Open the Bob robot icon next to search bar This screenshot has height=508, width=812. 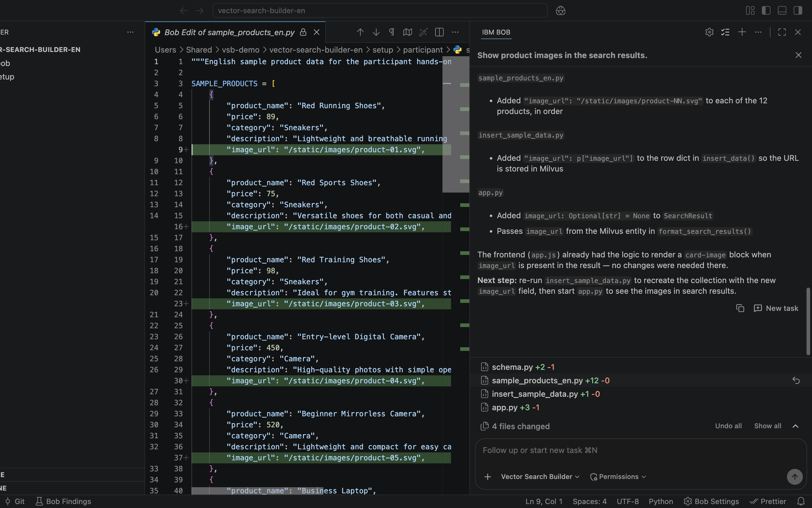(x=560, y=10)
